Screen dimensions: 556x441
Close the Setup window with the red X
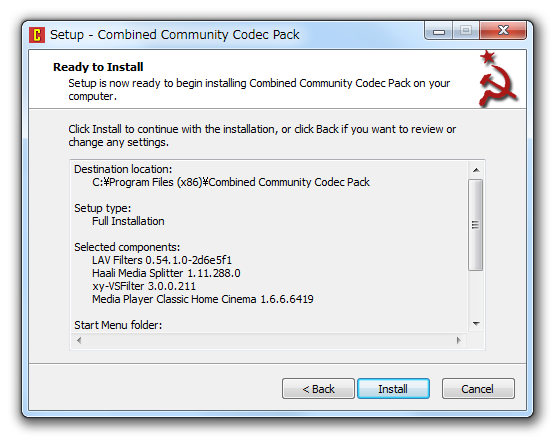pos(503,31)
